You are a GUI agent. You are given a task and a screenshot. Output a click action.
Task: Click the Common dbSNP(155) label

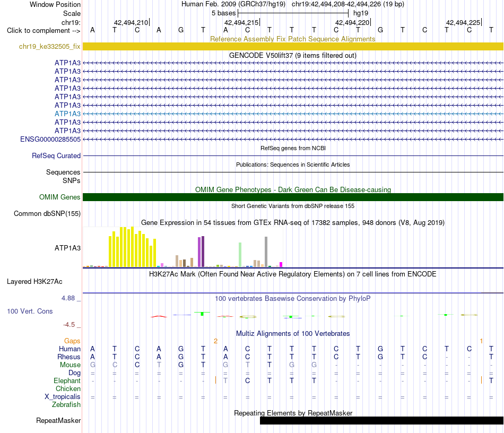coord(47,213)
